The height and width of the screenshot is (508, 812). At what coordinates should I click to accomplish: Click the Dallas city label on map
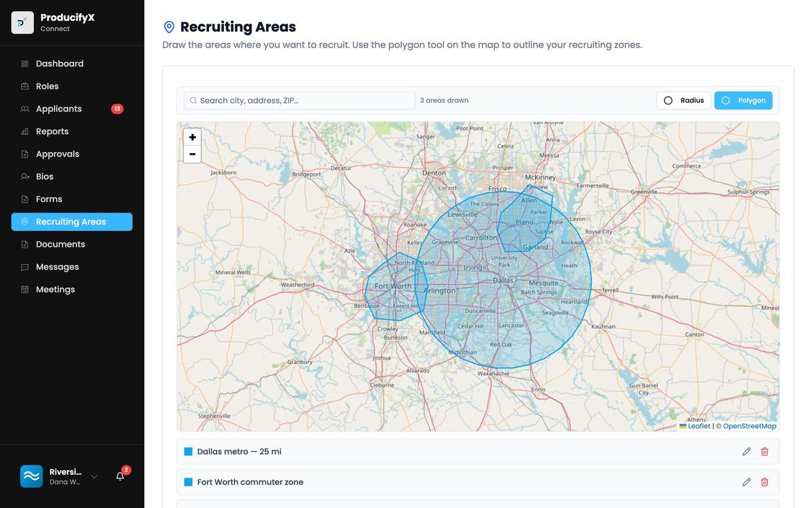click(x=503, y=280)
